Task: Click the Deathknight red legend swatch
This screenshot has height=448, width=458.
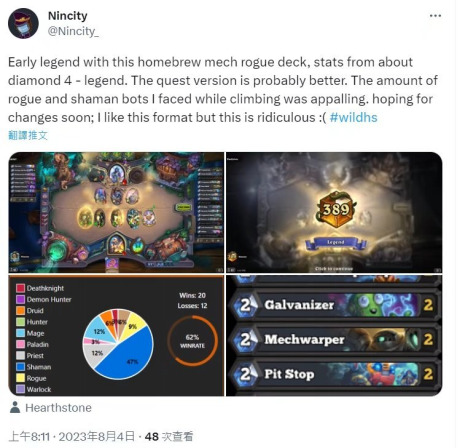Action: 21,288
